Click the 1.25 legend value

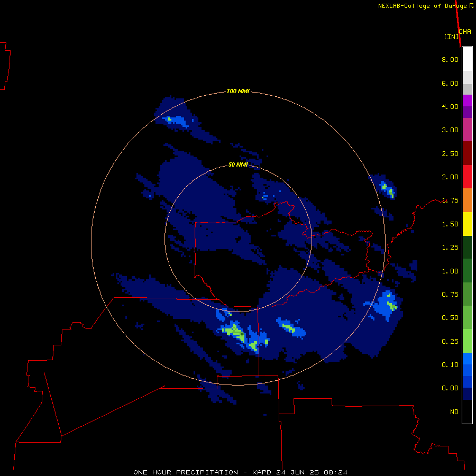(450, 248)
